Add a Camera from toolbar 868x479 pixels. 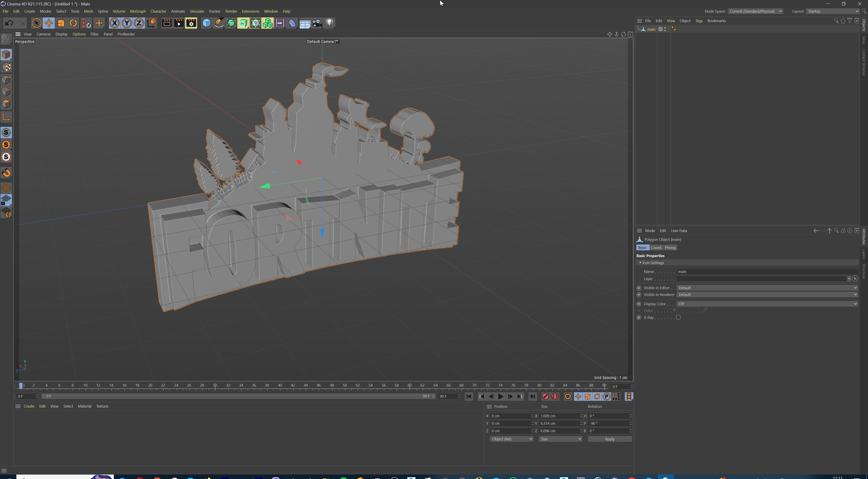coord(317,23)
